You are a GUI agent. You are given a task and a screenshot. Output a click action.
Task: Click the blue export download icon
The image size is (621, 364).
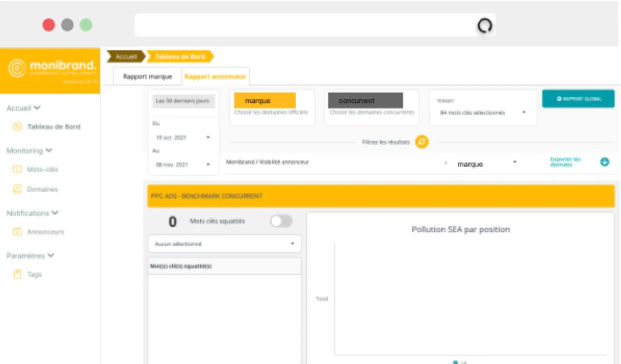click(x=604, y=162)
